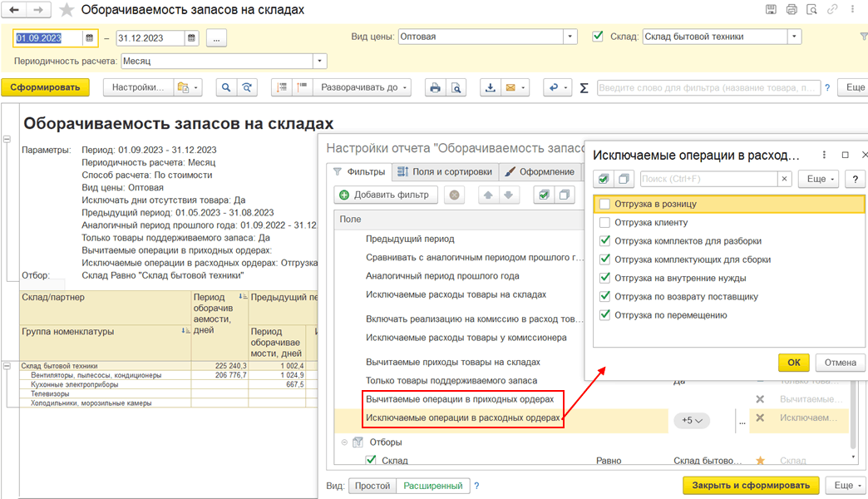Click the magnifier search icon in toolbar

click(x=225, y=87)
